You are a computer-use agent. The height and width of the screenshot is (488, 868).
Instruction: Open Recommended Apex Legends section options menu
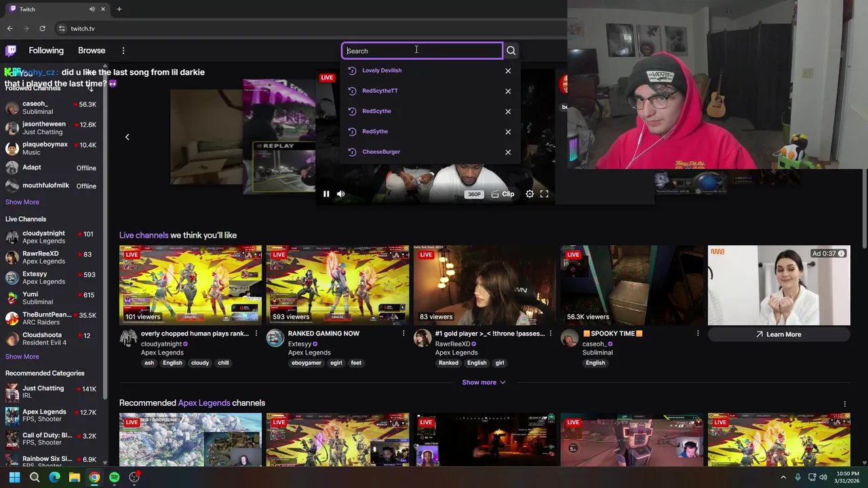(844, 404)
